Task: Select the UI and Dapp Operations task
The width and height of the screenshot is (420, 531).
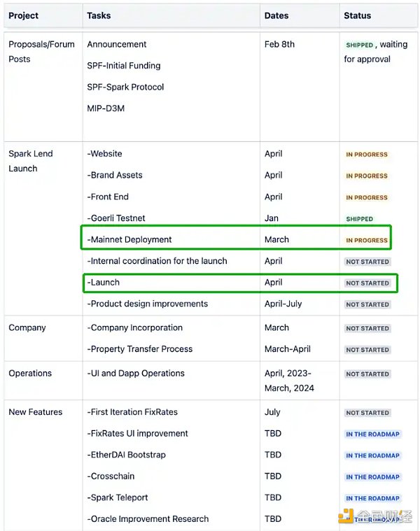Action: (136, 374)
